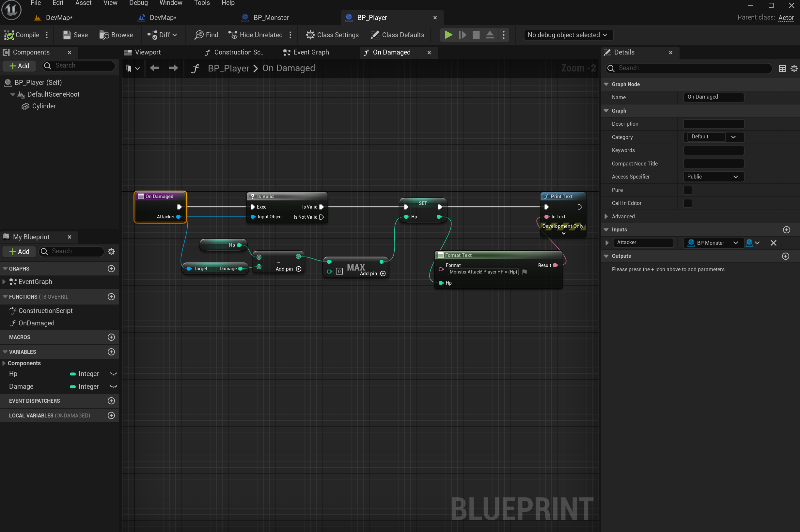Open the Diff dropdown
The width and height of the screenshot is (800, 532).
(x=162, y=35)
